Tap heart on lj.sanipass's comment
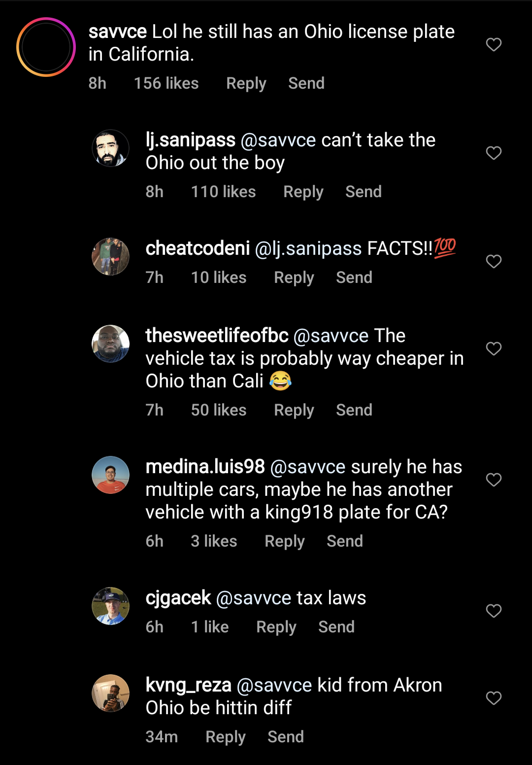 click(494, 153)
